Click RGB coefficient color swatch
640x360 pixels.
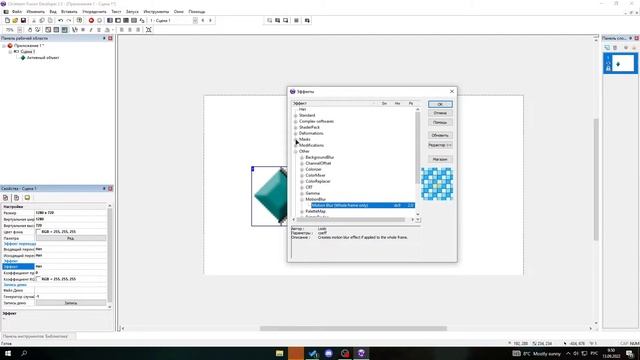point(38,279)
